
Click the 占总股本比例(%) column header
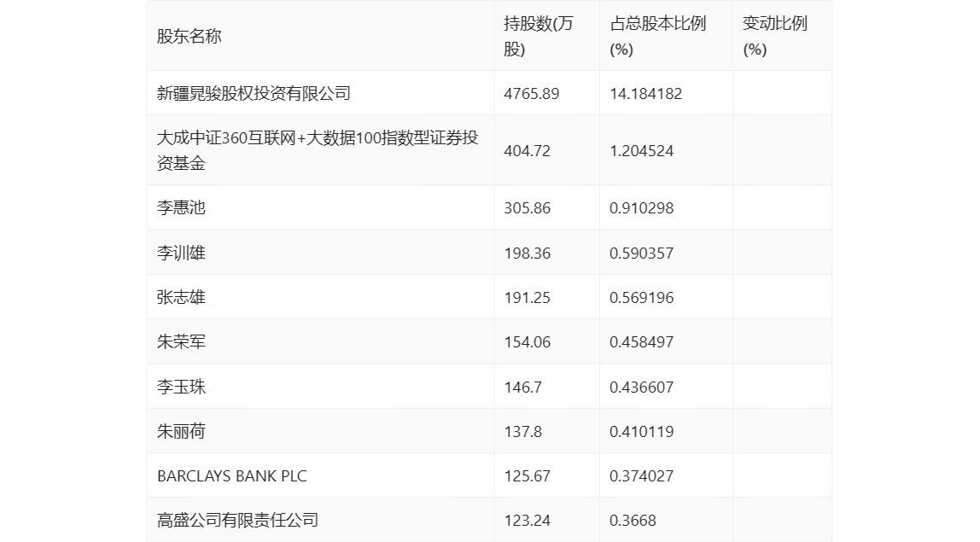pyautogui.click(x=657, y=36)
